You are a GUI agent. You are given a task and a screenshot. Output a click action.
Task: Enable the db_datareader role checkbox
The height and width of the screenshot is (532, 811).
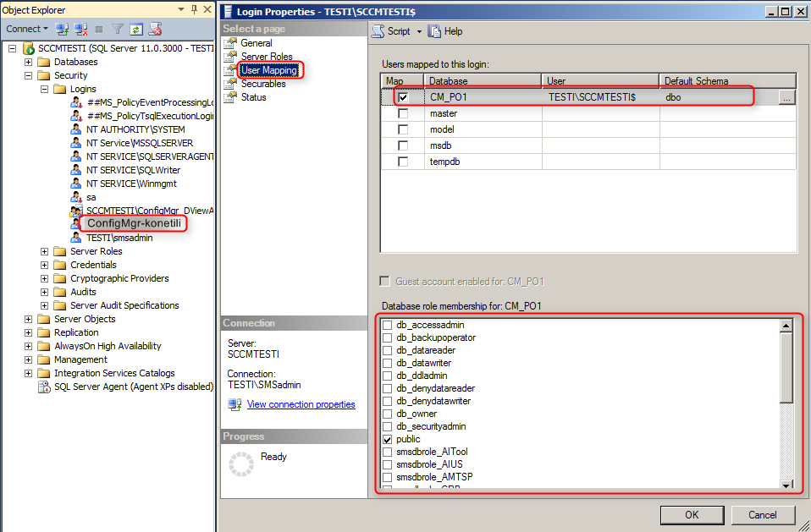(387, 351)
